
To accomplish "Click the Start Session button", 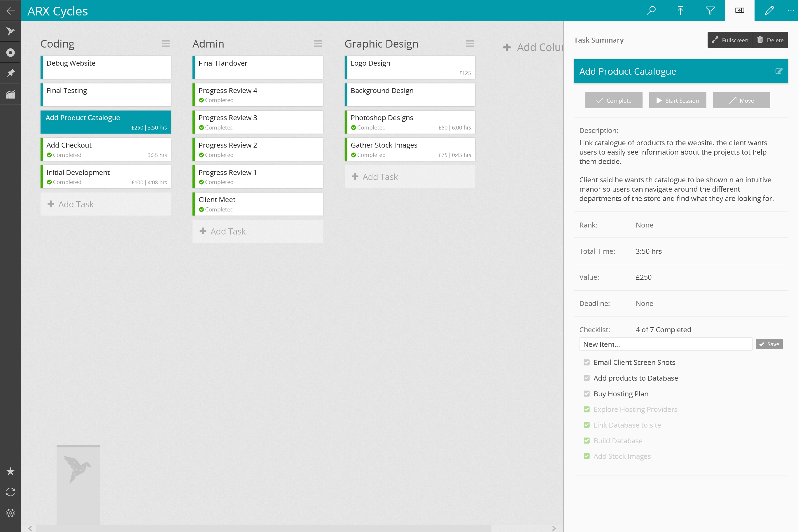I will 678,100.
